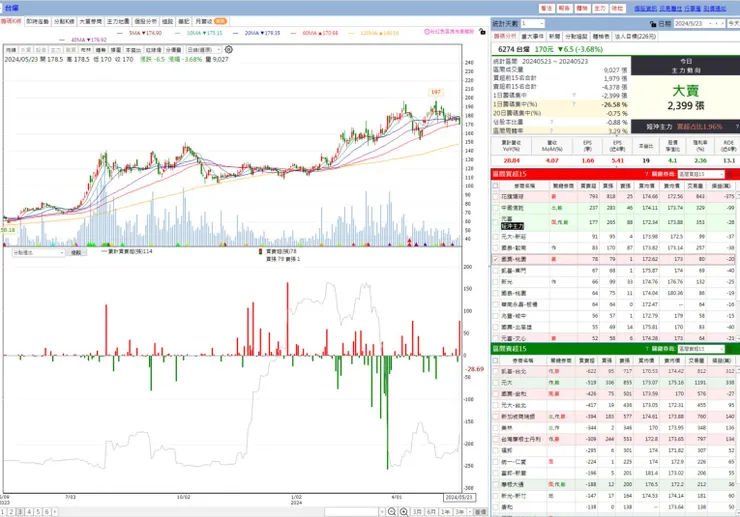
Task: Switch to 分點K線 tab
Action: (x=64, y=21)
